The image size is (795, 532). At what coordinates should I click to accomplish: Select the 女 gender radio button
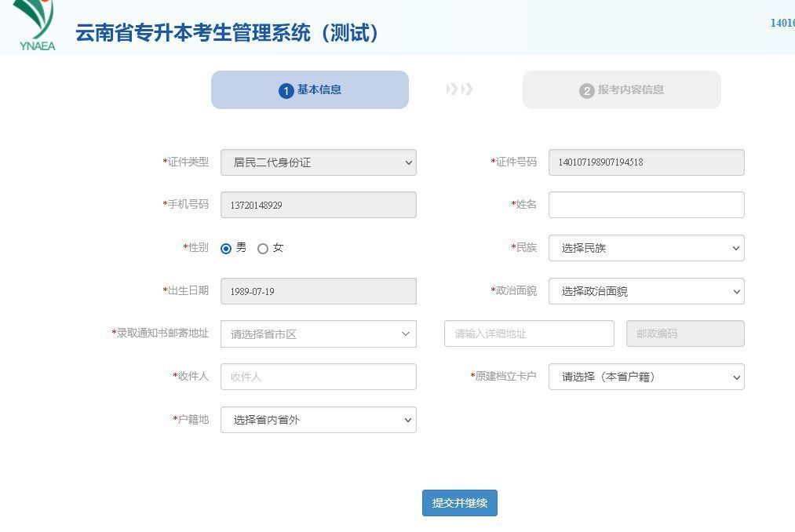tap(263, 249)
